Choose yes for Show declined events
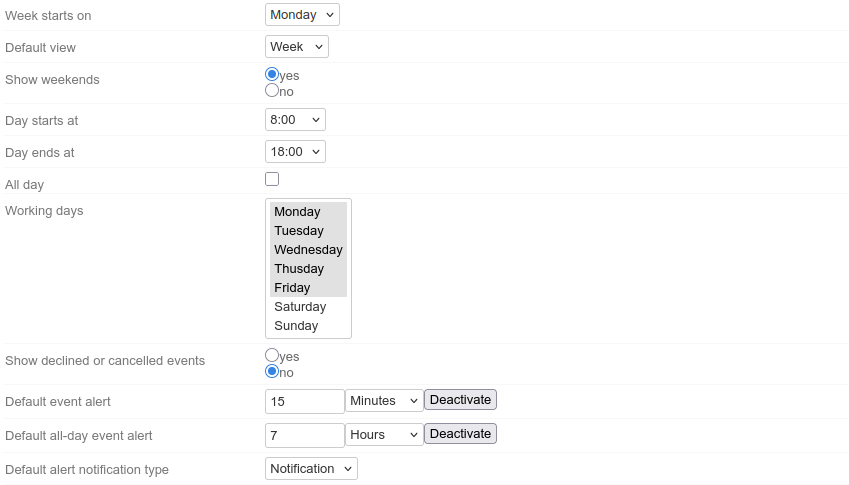Screen dimensions: 849x485 (272, 356)
